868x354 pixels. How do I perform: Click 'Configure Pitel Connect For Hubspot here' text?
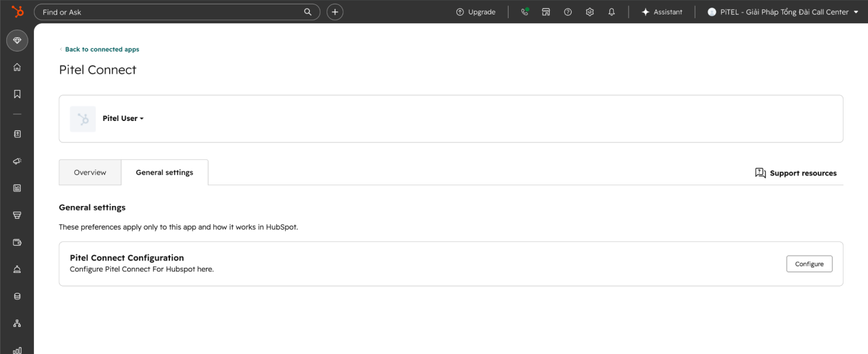[142, 269]
